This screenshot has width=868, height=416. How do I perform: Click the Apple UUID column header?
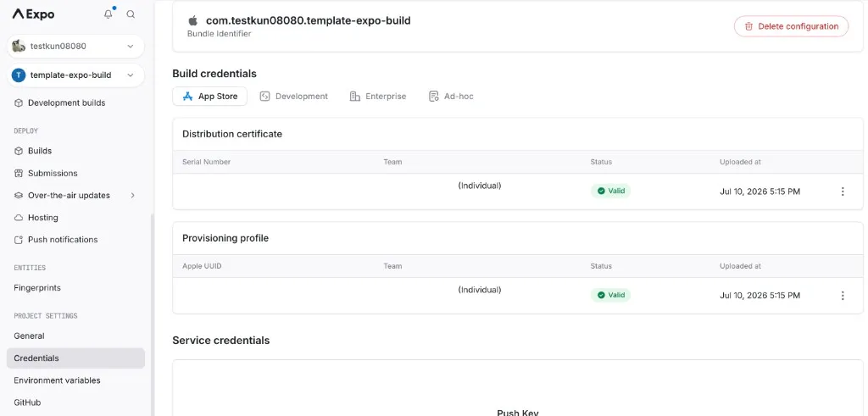(x=202, y=266)
